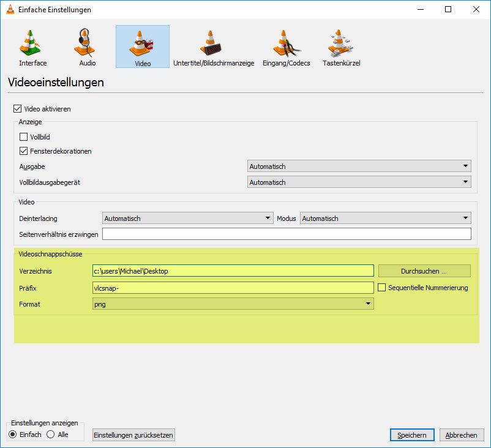This screenshot has height=448, width=491.
Task: Open the Vollbildausgabegerät dropdown
Action: click(x=359, y=182)
